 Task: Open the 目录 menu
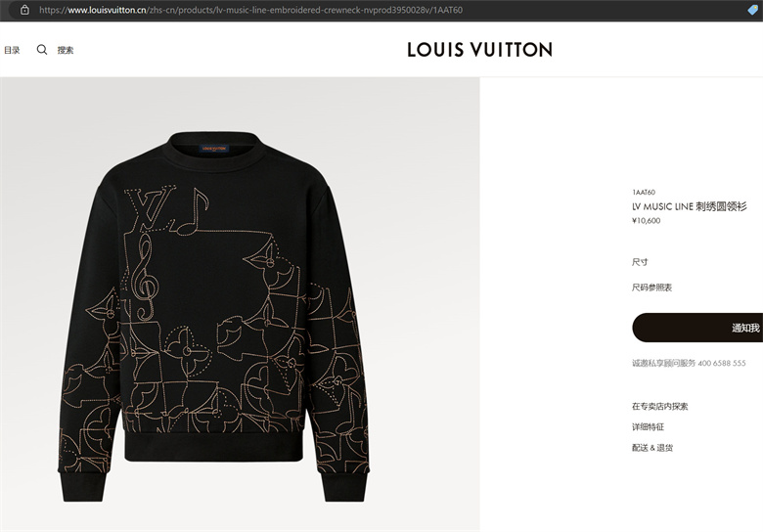(x=12, y=50)
